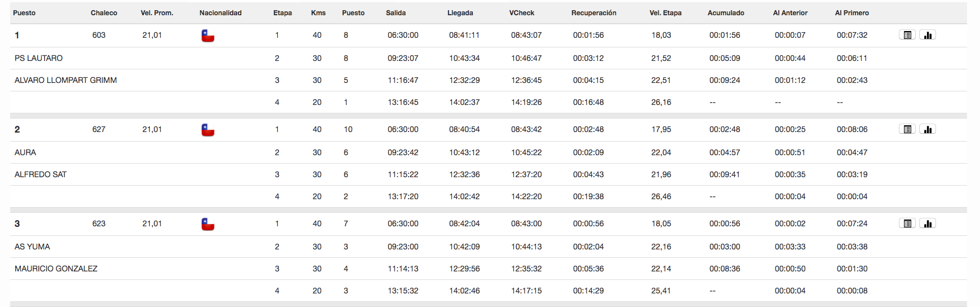Sort by the Chaleco column header
The image size is (980, 307).
coord(104,12)
